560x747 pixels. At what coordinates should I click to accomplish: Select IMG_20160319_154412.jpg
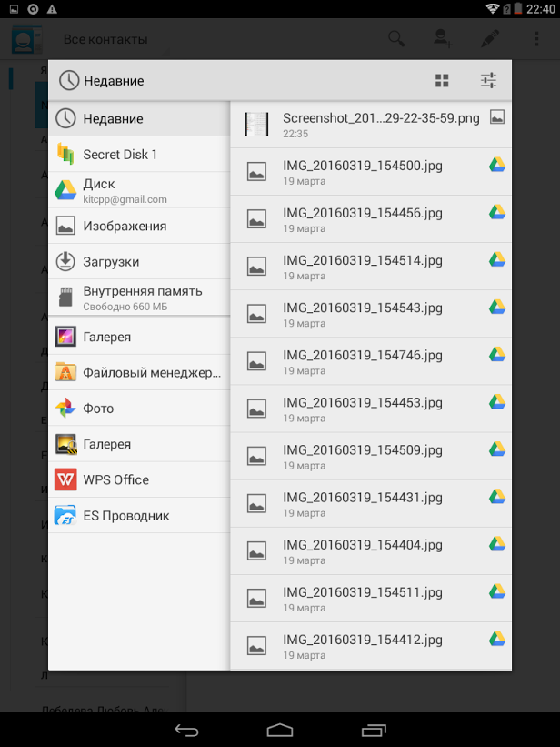(371, 645)
